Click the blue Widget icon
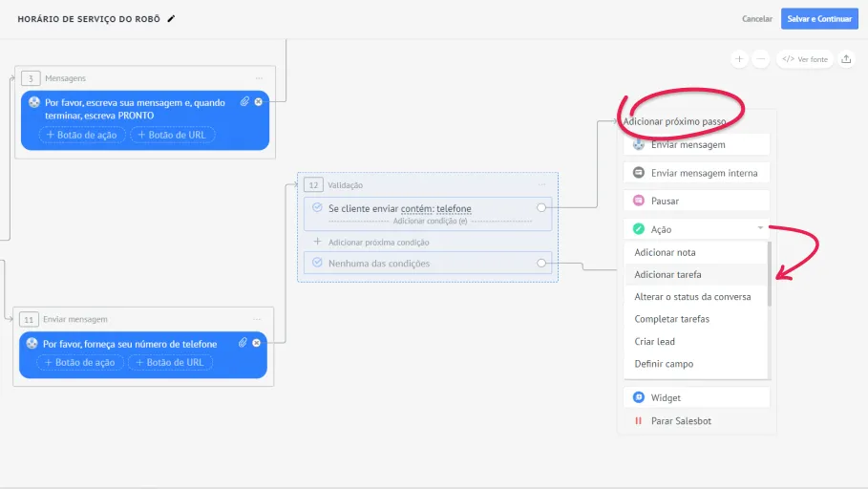 pos(639,397)
